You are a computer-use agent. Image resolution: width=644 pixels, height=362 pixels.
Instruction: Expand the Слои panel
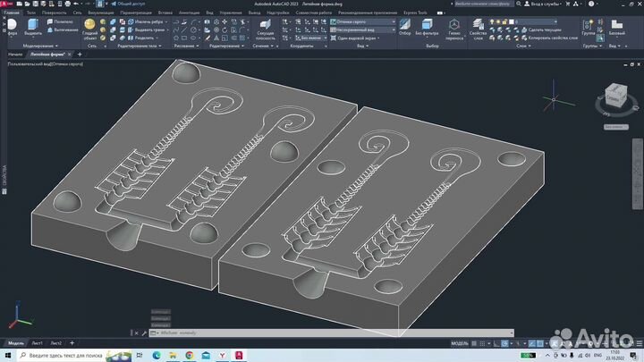(x=523, y=46)
